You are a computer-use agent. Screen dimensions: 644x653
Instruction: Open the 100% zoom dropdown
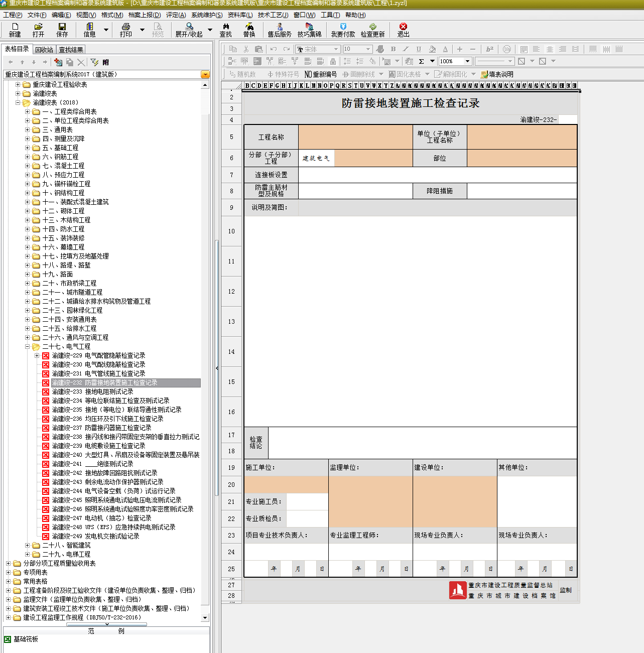(x=467, y=61)
